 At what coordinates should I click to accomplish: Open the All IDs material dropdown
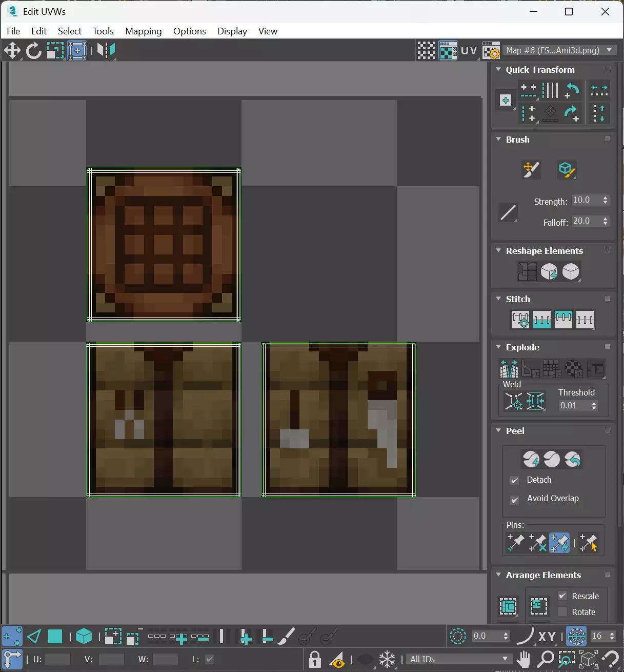[x=459, y=659]
